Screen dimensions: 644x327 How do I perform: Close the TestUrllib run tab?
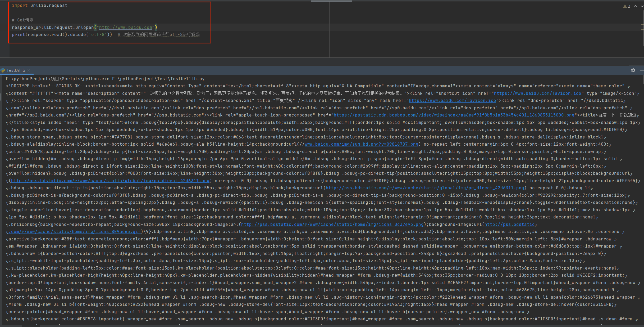point(29,70)
